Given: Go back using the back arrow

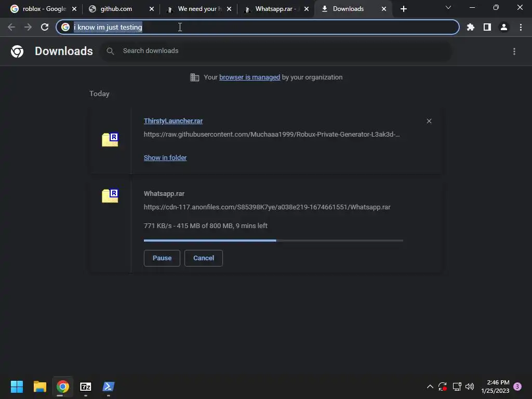Looking at the screenshot, I should click(11, 27).
